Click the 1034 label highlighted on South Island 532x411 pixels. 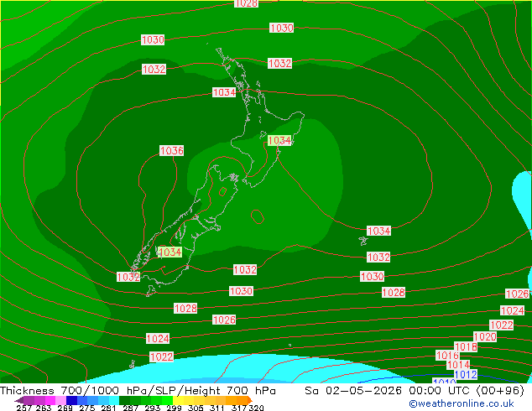pyautogui.click(x=170, y=252)
